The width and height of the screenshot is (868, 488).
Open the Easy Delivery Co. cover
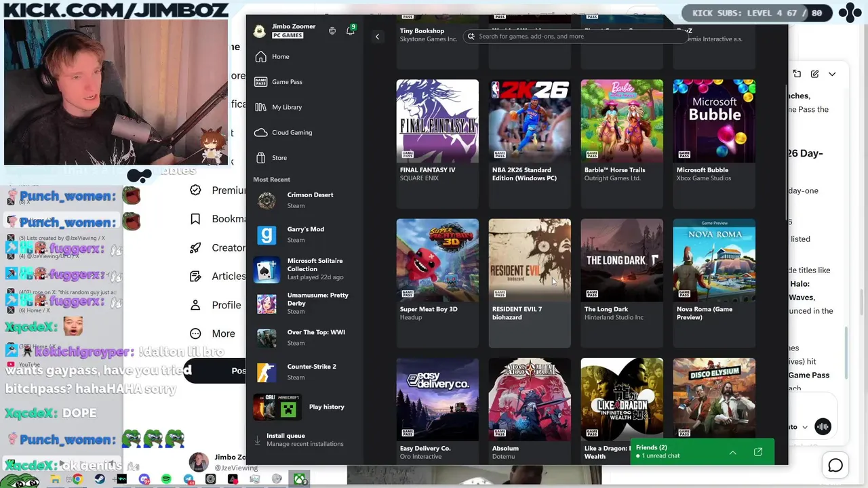coord(437,399)
